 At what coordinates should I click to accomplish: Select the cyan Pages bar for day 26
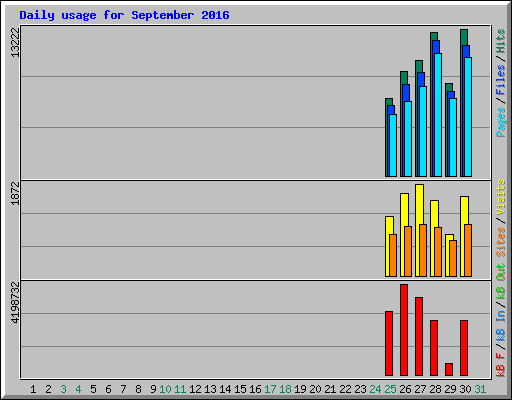408,139
